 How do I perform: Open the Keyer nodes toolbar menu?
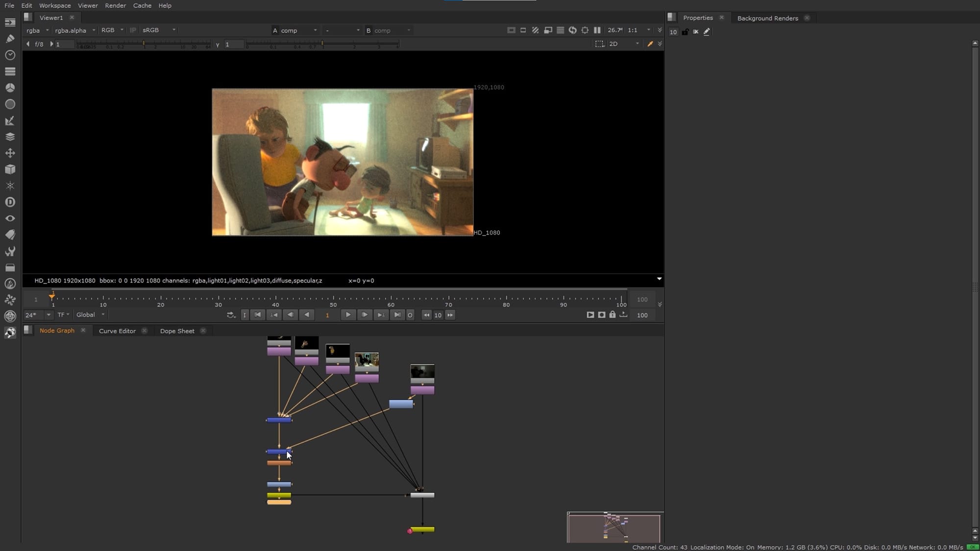tap(10, 120)
